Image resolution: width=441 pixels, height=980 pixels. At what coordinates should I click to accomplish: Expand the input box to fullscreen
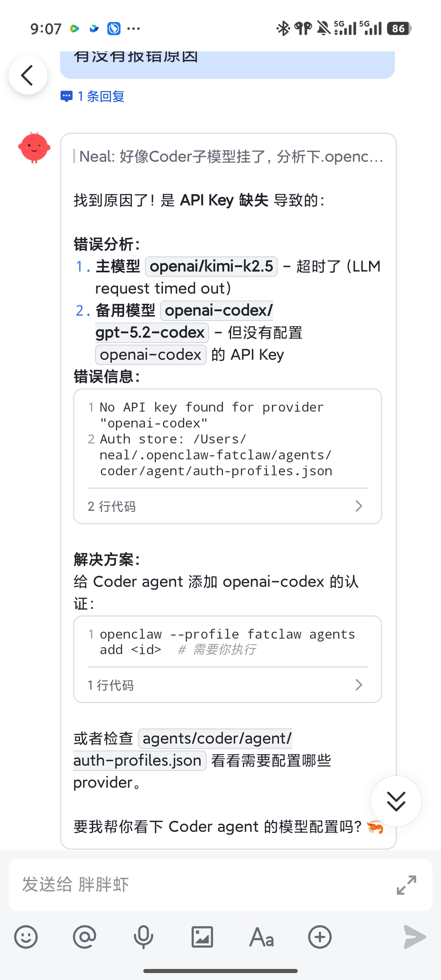(406, 885)
